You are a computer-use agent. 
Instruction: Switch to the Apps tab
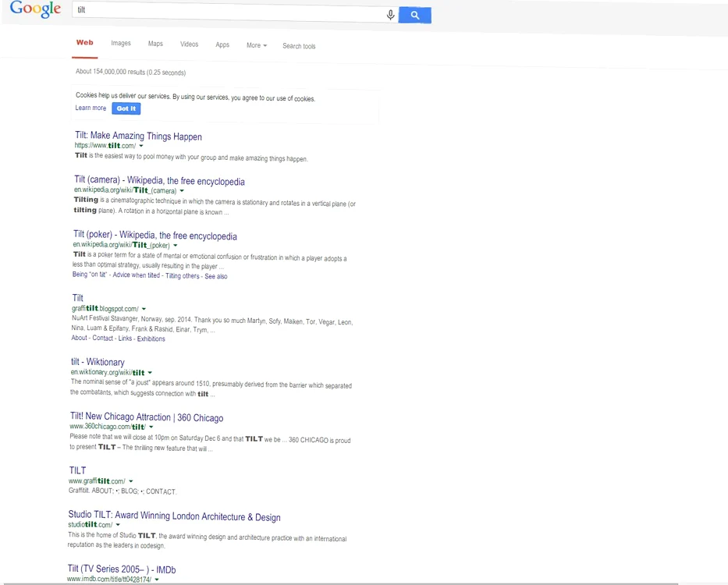(222, 44)
